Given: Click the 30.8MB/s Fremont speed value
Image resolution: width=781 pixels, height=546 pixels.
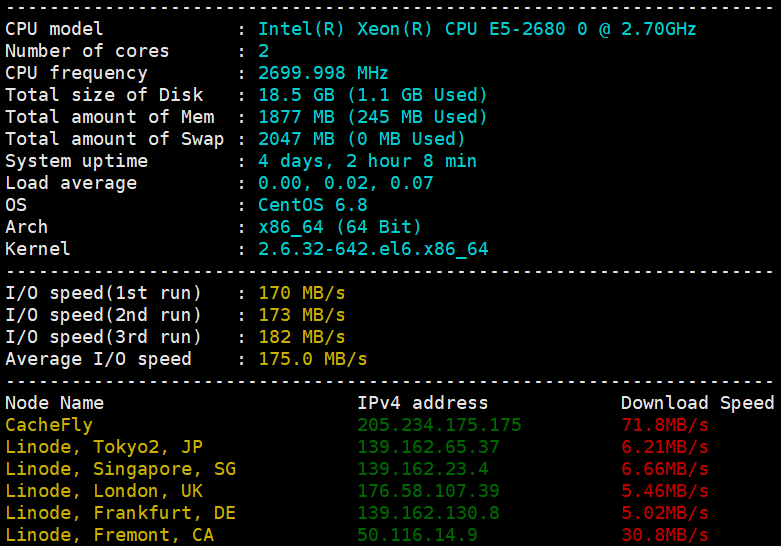Looking at the screenshot, I should pyautogui.click(x=664, y=535).
